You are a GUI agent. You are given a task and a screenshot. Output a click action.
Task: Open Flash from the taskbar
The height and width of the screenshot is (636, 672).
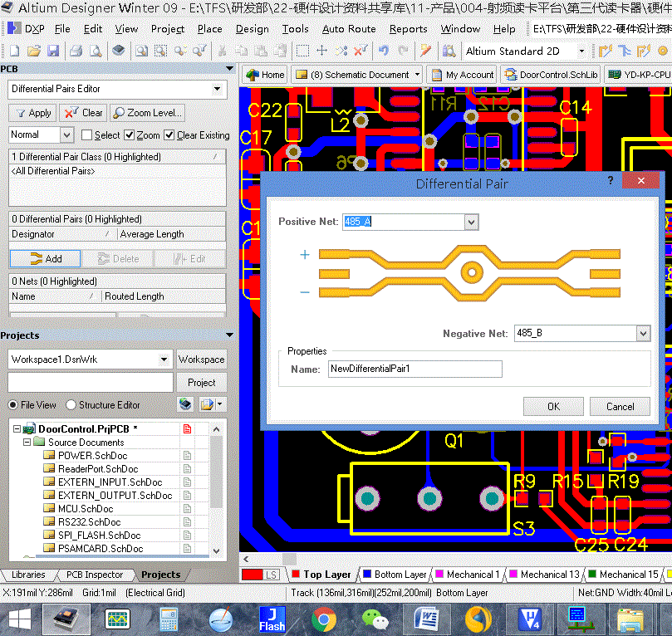272,619
